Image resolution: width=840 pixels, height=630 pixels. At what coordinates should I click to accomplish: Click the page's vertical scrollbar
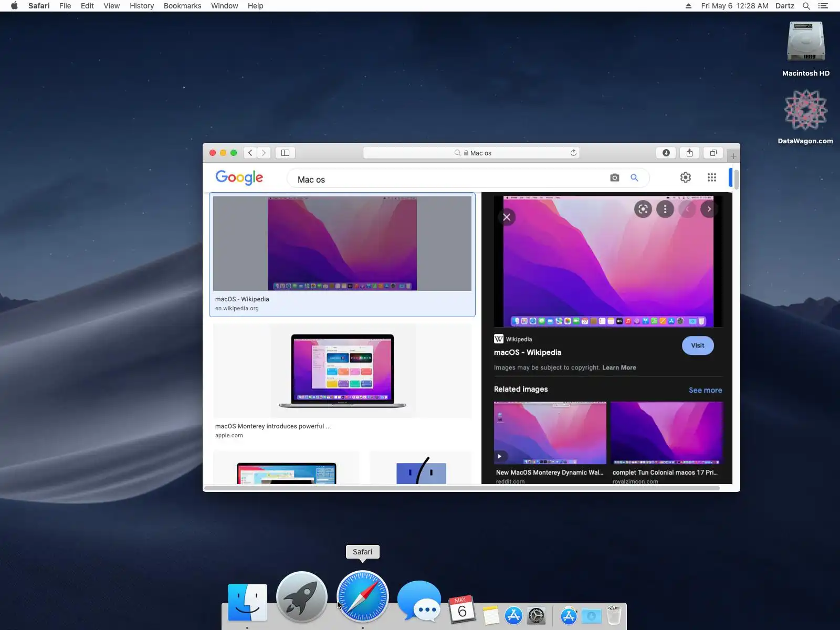pyautogui.click(x=737, y=180)
